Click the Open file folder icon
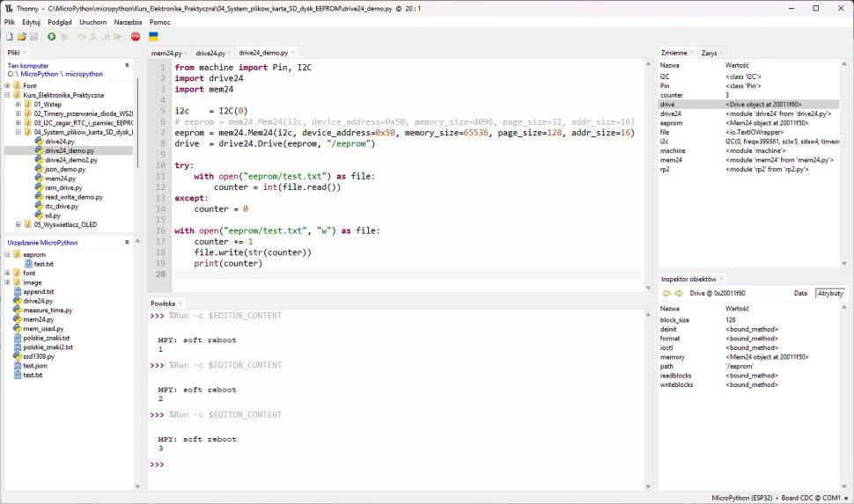854x504 pixels. click(x=21, y=37)
